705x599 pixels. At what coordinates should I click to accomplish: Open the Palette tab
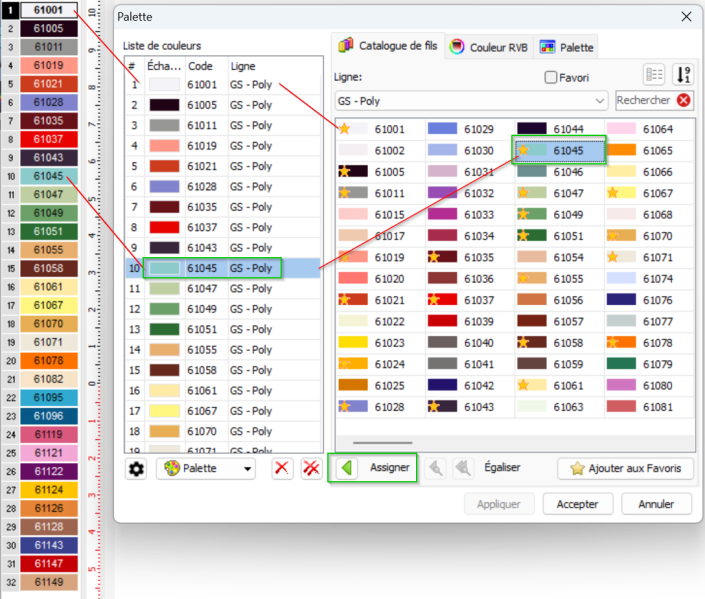pyautogui.click(x=566, y=47)
